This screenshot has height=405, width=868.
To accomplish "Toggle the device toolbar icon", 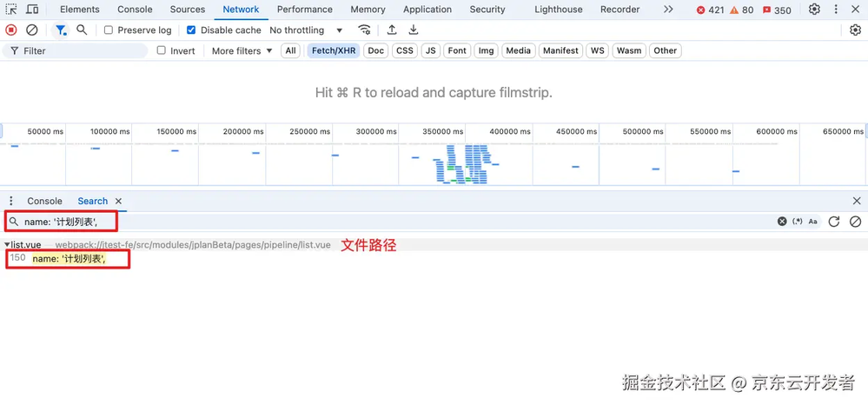I will pyautogui.click(x=33, y=10).
